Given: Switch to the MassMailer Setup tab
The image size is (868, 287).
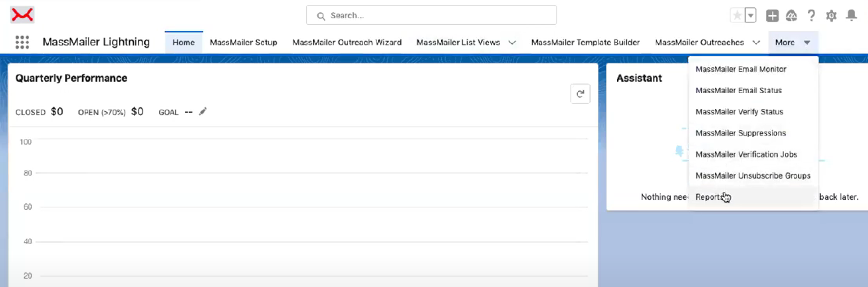Looking at the screenshot, I should pos(244,43).
